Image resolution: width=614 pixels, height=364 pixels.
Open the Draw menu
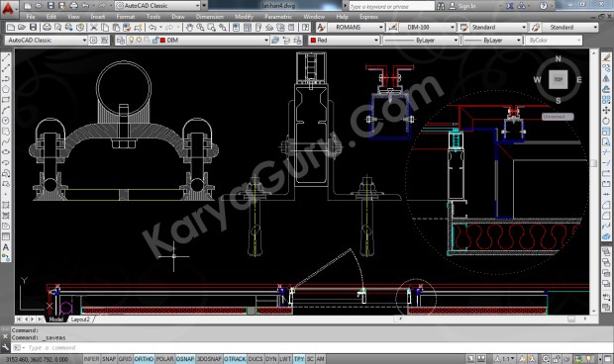tap(178, 17)
